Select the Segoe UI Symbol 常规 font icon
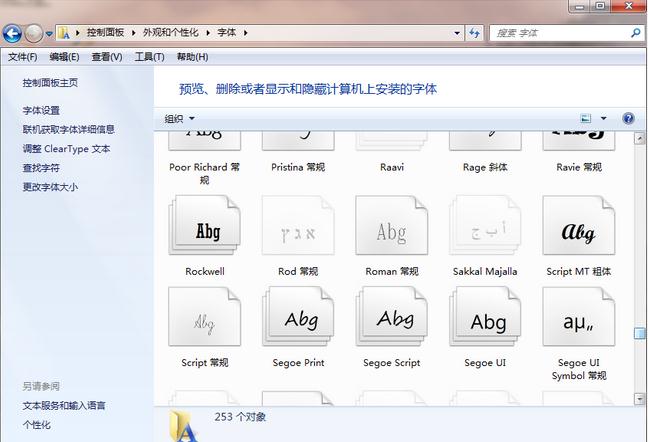 [579, 316]
